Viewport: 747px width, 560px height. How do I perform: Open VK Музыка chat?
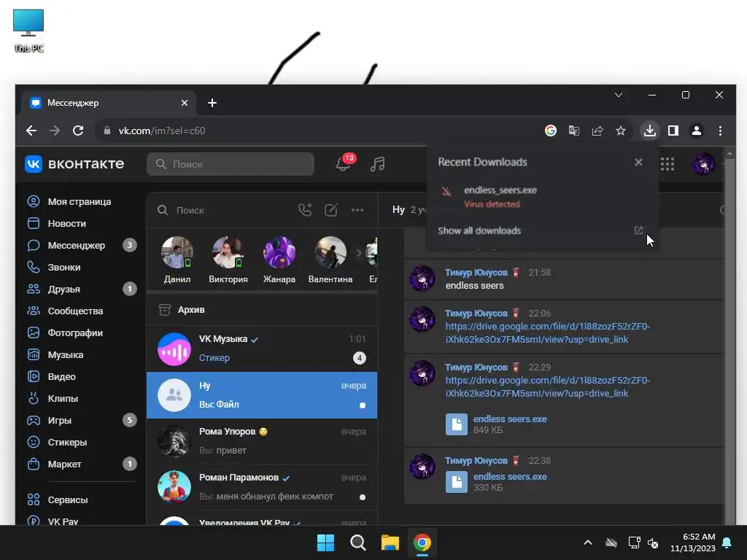tap(262, 349)
